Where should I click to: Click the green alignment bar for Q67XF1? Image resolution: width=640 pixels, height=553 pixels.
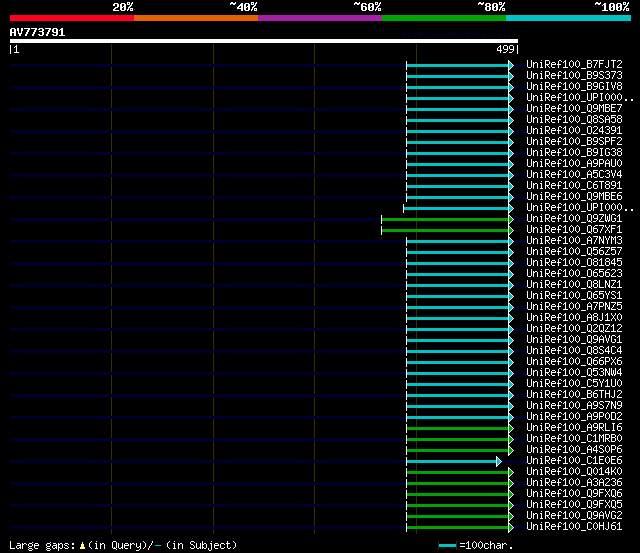point(447,231)
